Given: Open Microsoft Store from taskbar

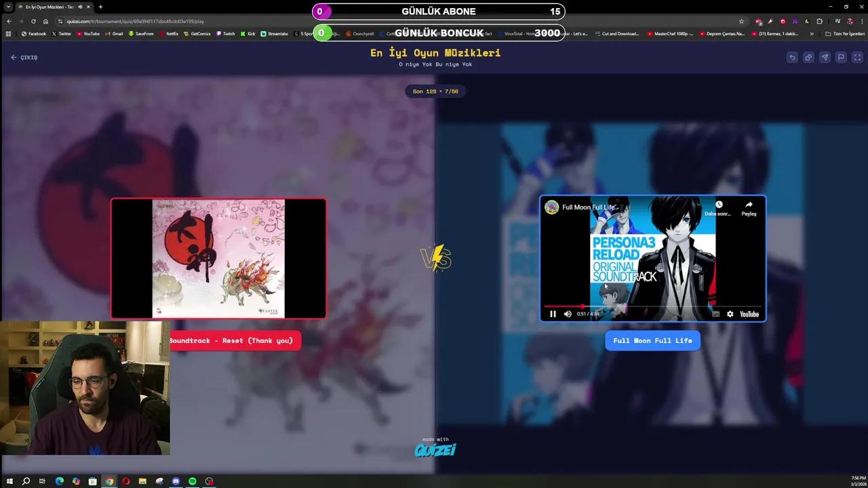Looking at the screenshot, I should tap(93, 481).
